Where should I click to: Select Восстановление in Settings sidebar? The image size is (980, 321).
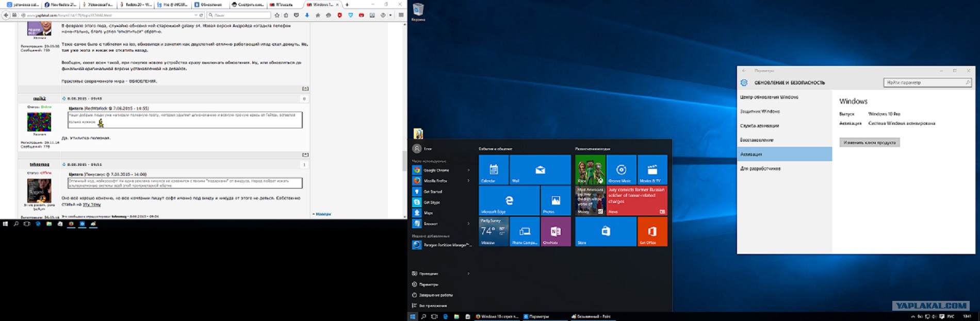click(757, 140)
